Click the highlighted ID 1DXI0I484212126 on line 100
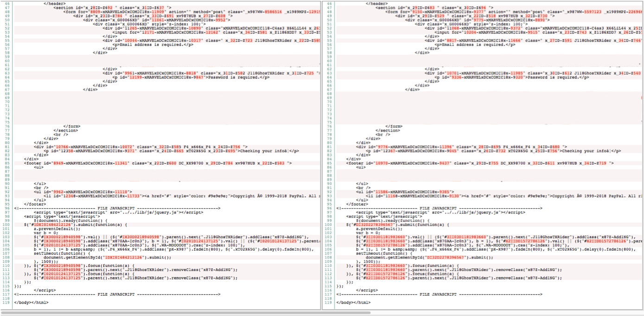The height and width of the screenshot is (316, 644). point(47,225)
